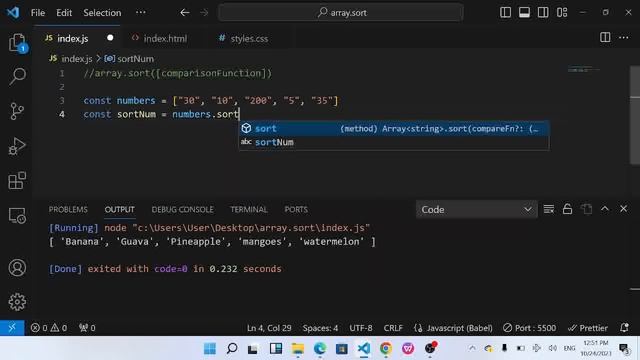Click the editor vertical scrollbar
This screenshot has width=640, height=360.
[x=635, y=115]
